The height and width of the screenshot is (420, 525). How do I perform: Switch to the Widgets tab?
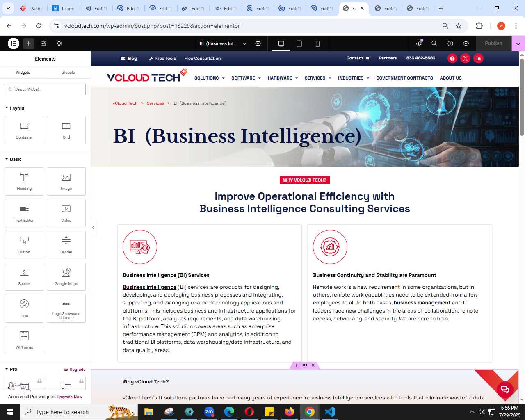click(23, 72)
